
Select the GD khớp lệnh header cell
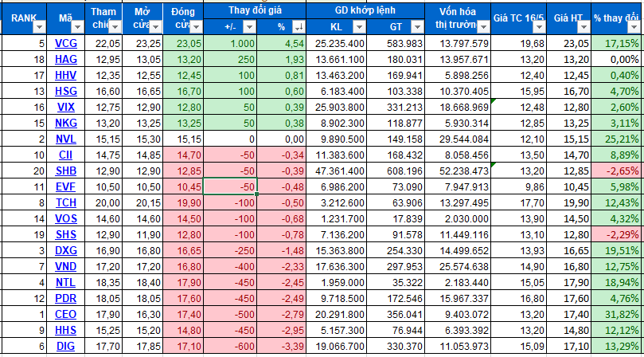(365, 11)
